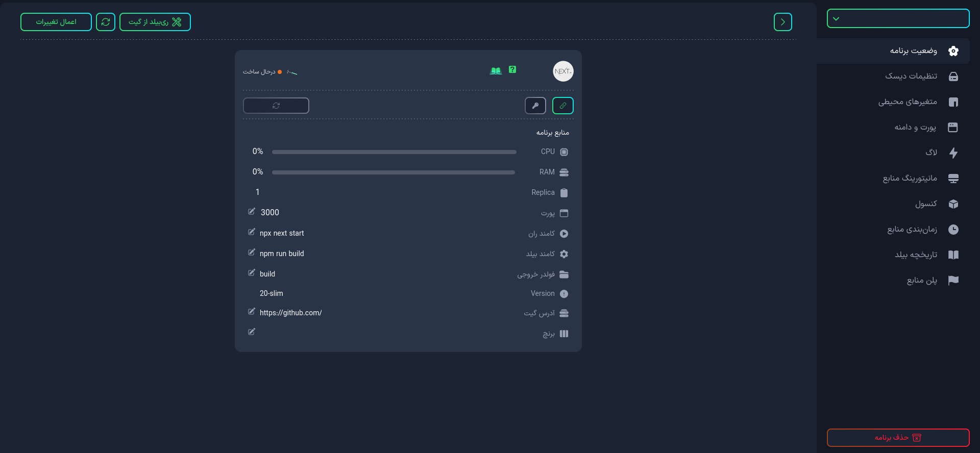
Task: Click the right chevron collapse button
Action: click(782, 22)
